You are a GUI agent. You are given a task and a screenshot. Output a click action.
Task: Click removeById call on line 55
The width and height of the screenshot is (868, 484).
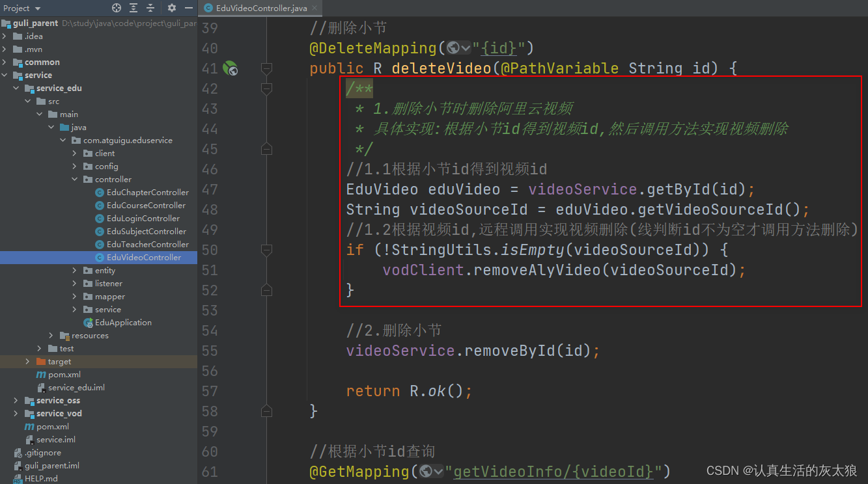510,350
